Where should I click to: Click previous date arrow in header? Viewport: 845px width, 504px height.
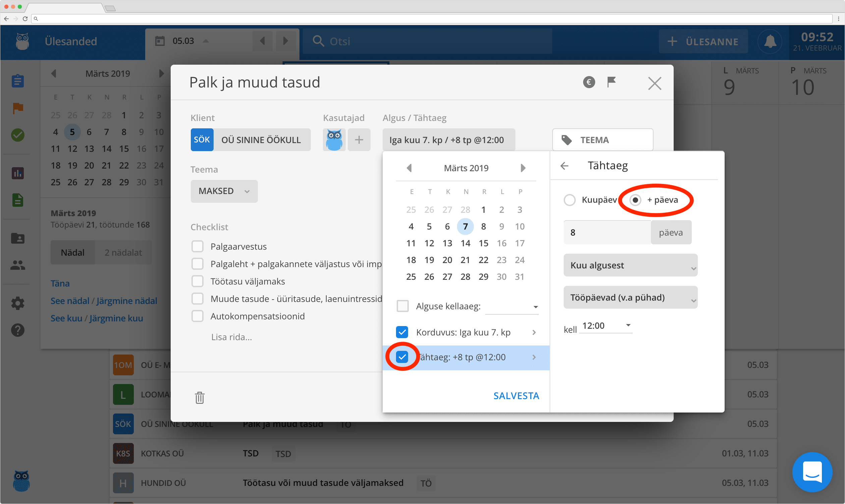tap(262, 41)
